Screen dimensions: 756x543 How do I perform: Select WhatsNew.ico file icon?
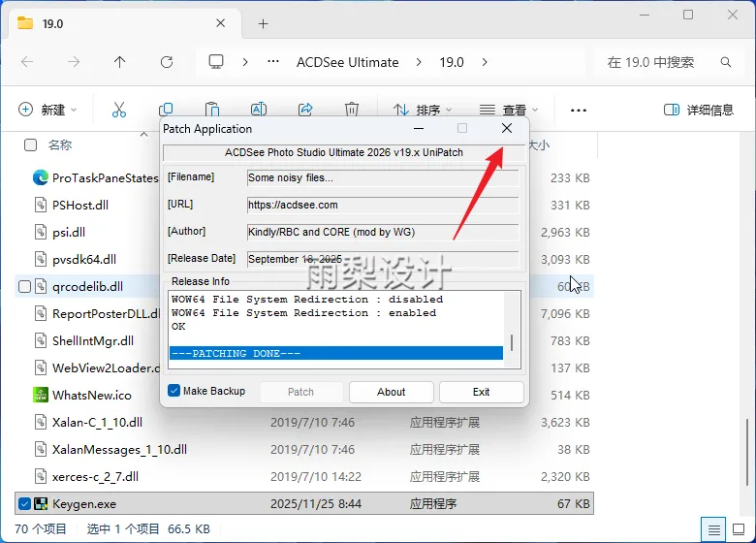(x=41, y=395)
